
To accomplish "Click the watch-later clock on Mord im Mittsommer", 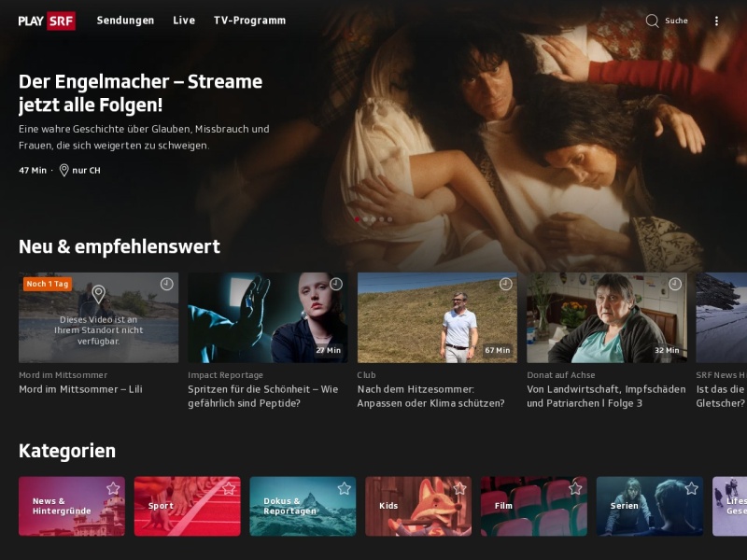I will pyautogui.click(x=166, y=285).
